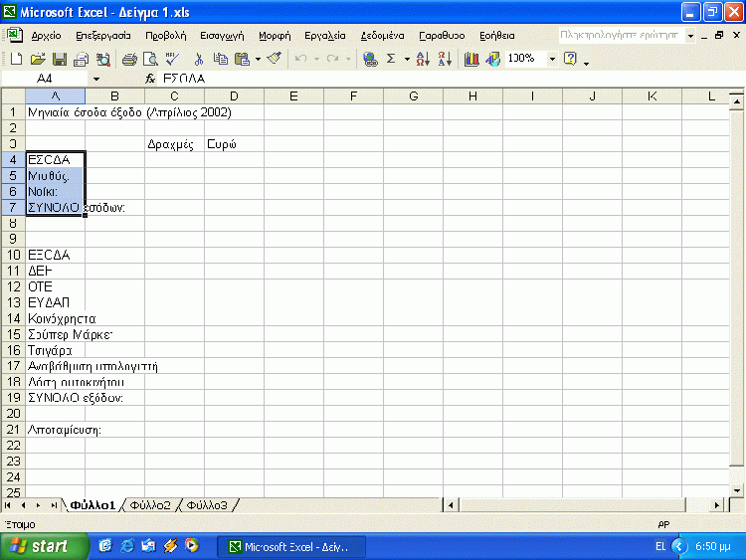Open the Δεδομένα menu
Screen dimensions: 746x560
(382, 36)
